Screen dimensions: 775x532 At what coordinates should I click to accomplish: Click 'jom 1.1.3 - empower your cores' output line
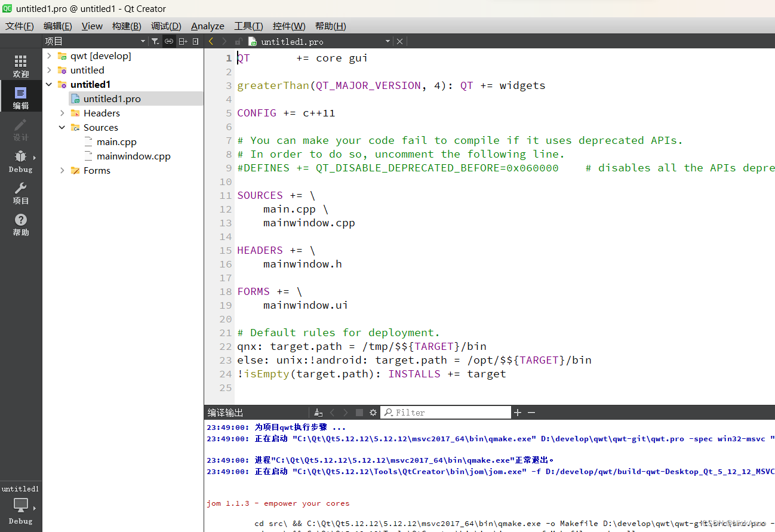point(278,503)
